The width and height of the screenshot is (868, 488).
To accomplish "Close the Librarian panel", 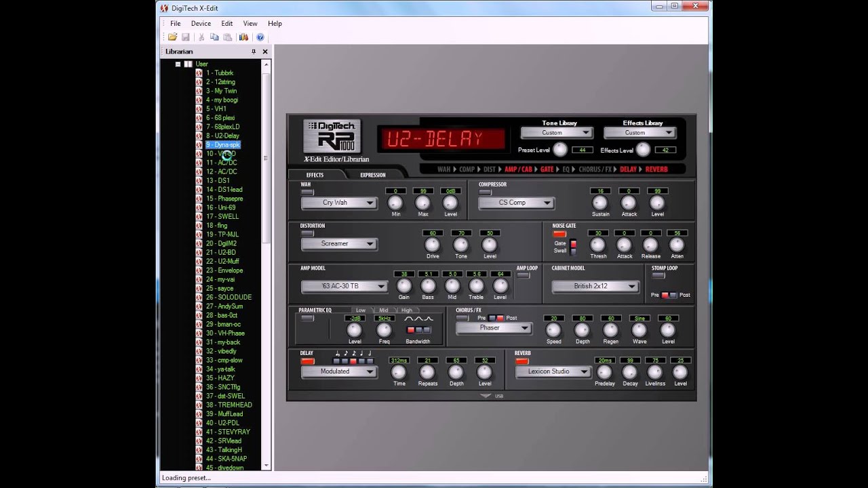I will [265, 52].
